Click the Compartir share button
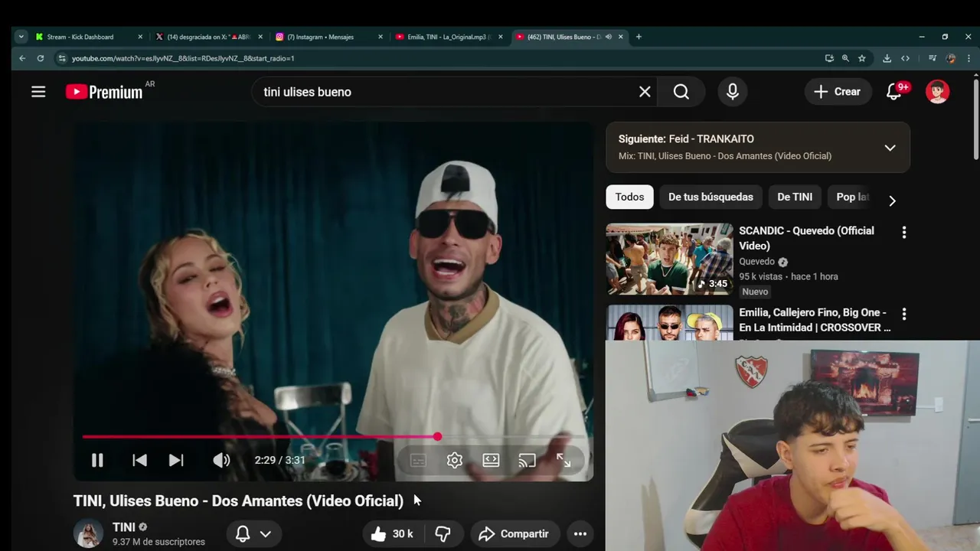Image resolution: width=980 pixels, height=551 pixels. (514, 533)
